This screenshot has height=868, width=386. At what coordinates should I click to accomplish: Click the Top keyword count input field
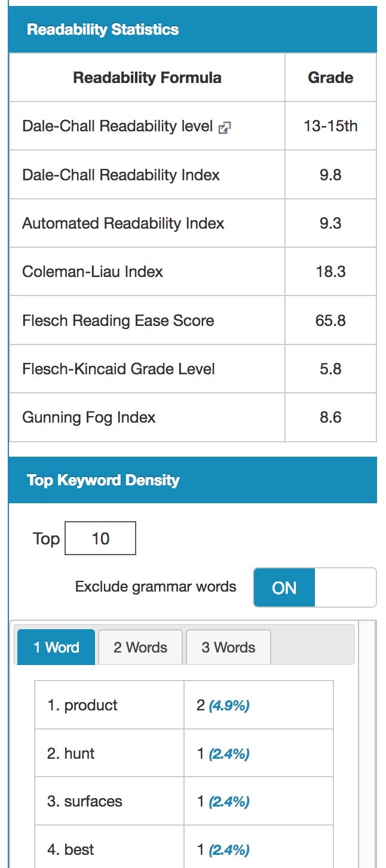[x=100, y=538]
